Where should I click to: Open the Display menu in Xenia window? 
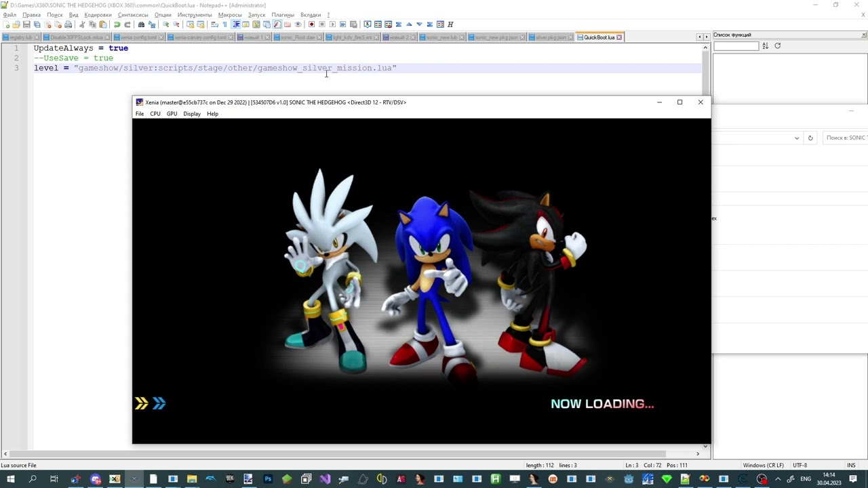pyautogui.click(x=192, y=114)
